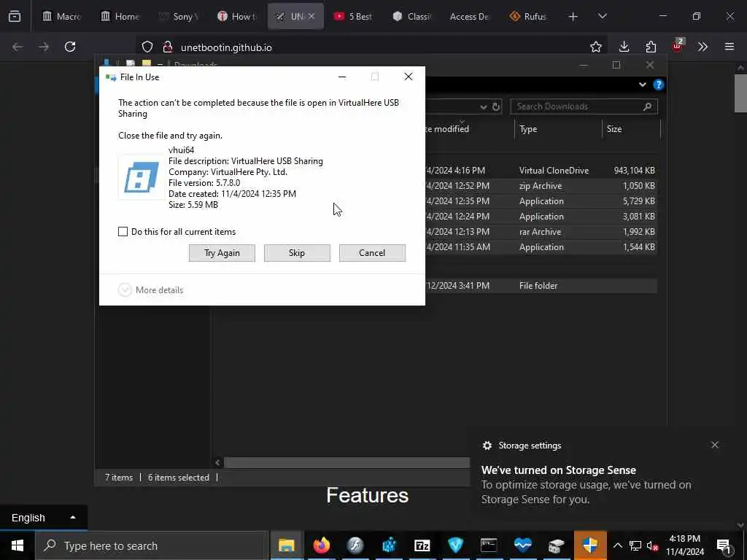Image resolution: width=747 pixels, height=560 pixels.
Task: Switch to the Macro tab
Action: coord(61,16)
